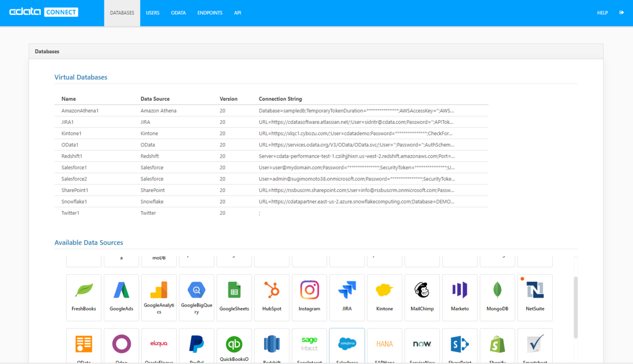Click the CData Connect logo
Image resolution: width=633 pixels, height=364 pixels.
tap(43, 12)
